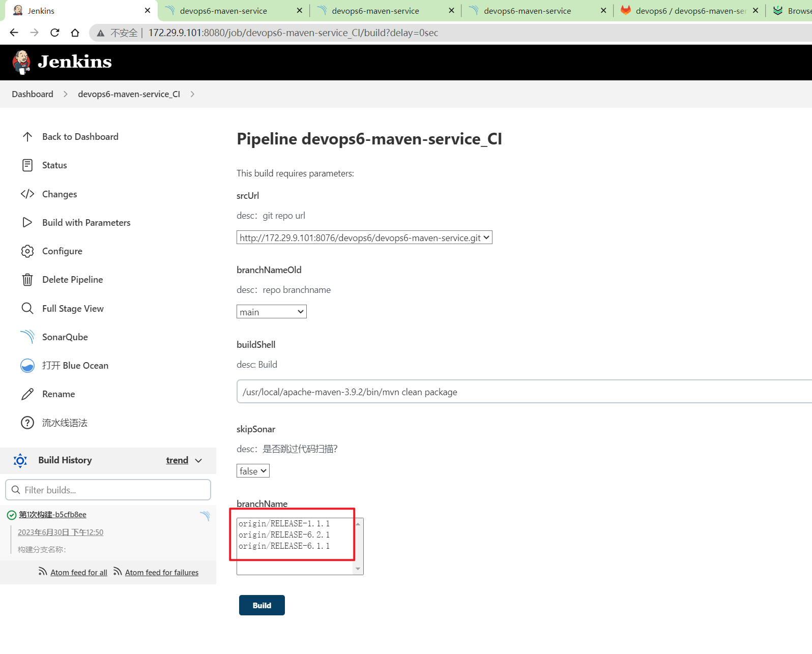Select origin/RELEASE-6.1.1 in branchName list

click(284, 546)
